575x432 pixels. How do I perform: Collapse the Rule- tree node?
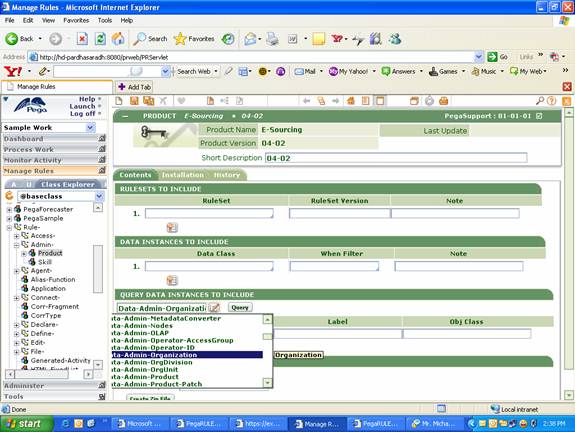9,227
